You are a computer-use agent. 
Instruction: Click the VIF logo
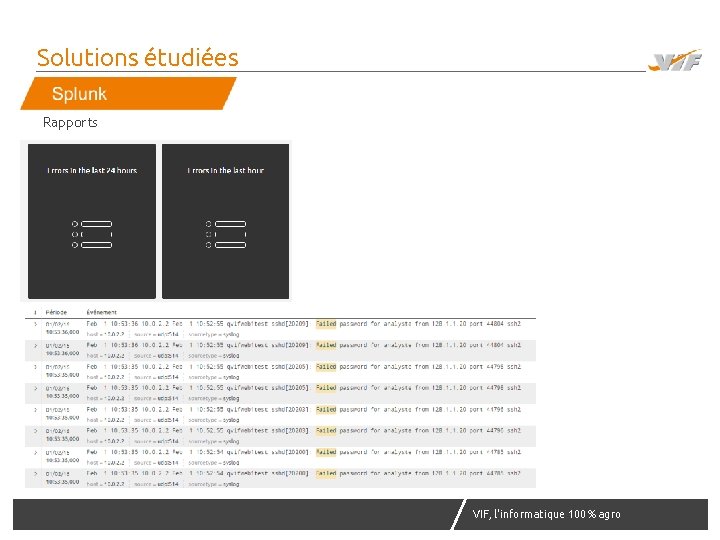pos(675,61)
